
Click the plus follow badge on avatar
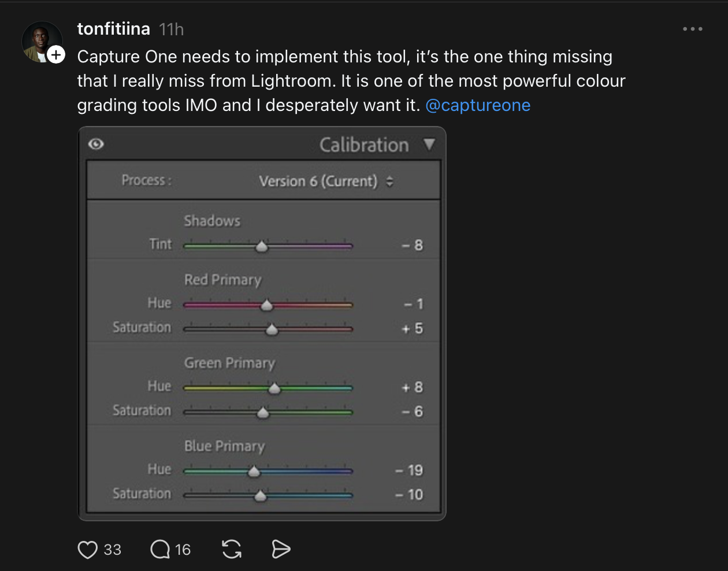(x=56, y=55)
